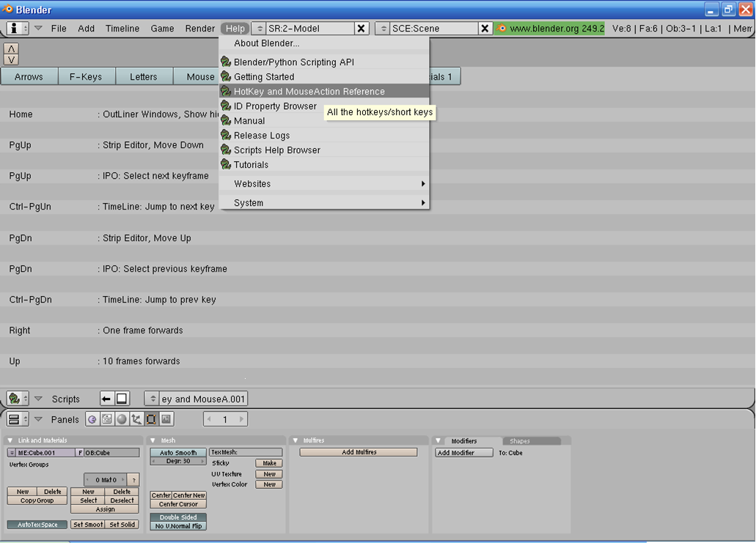The height and width of the screenshot is (543, 756).
Task: Open the ME:Cube.001 mesh datablock dropdown
Action: pyautogui.click(x=12, y=453)
